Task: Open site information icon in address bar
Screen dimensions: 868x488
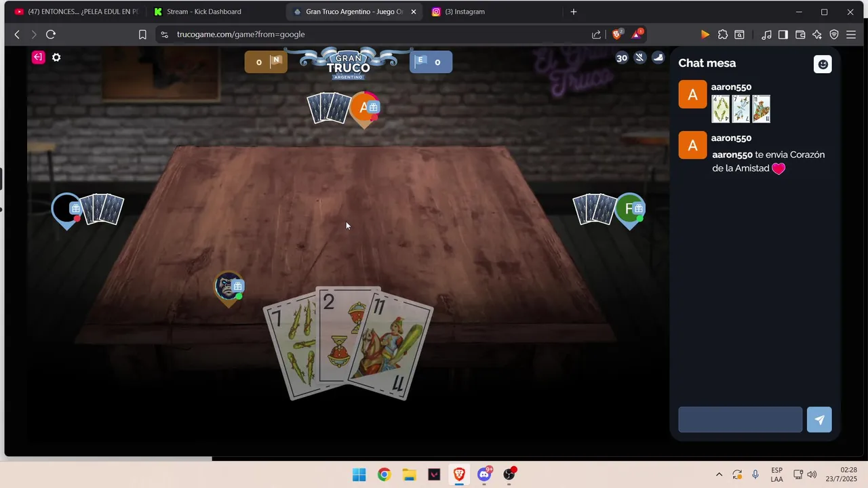Action: click(x=164, y=35)
